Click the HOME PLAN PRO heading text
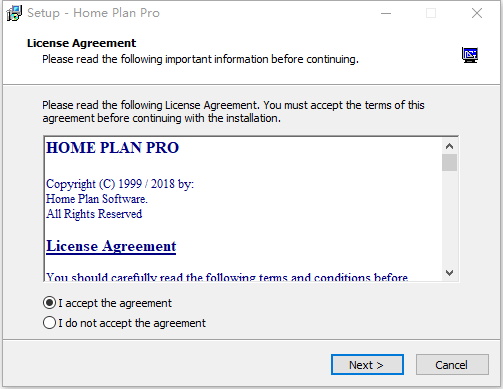Image resolution: width=503 pixels, height=389 pixels. click(x=113, y=148)
